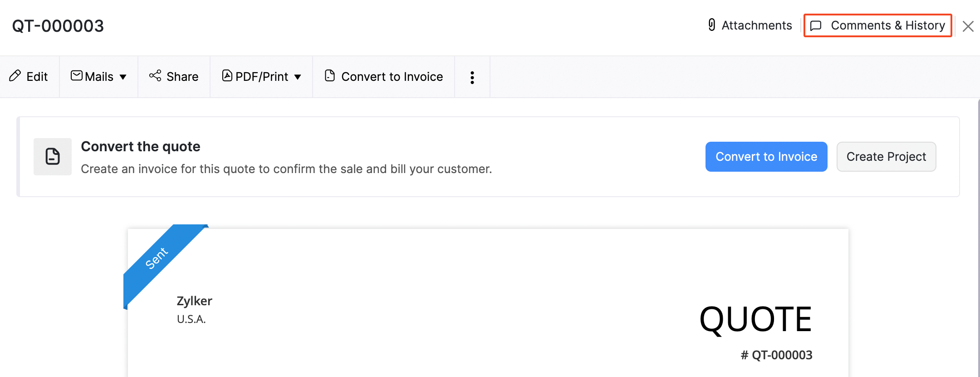
Task: Expand the PDF/Print dropdown arrow
Action: pyautogui.click(x=298, y=77)
